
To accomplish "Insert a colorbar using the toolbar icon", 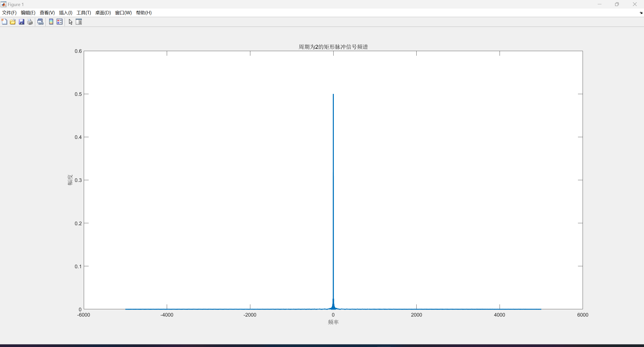I will pyautogui.click(x=51, y=22).
